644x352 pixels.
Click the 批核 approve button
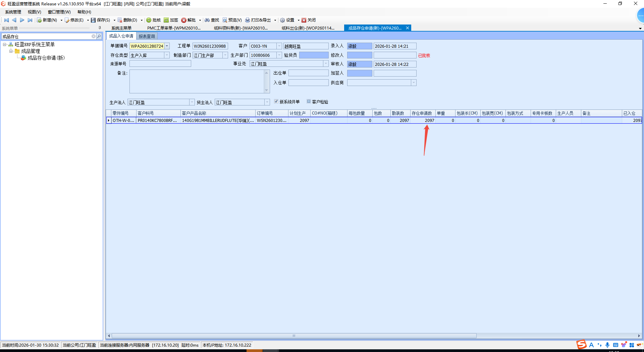[154, 20]
